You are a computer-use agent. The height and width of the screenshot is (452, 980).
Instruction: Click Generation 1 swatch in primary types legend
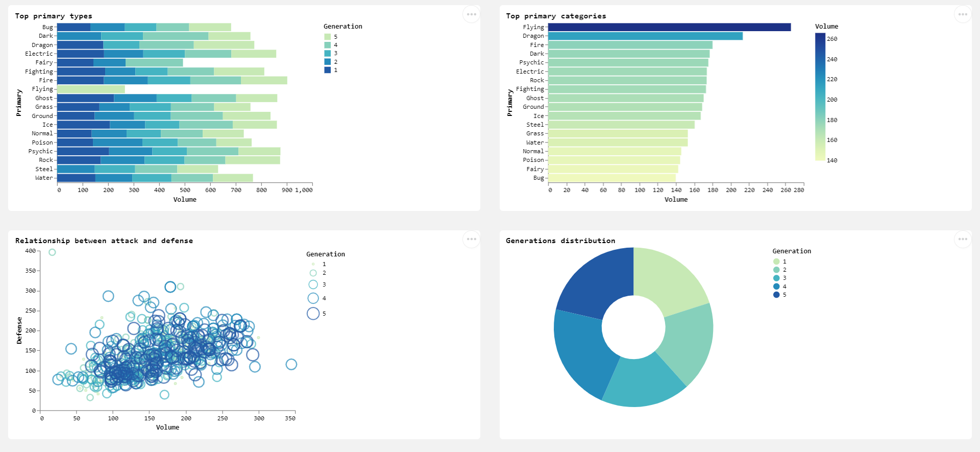(328, 70)
